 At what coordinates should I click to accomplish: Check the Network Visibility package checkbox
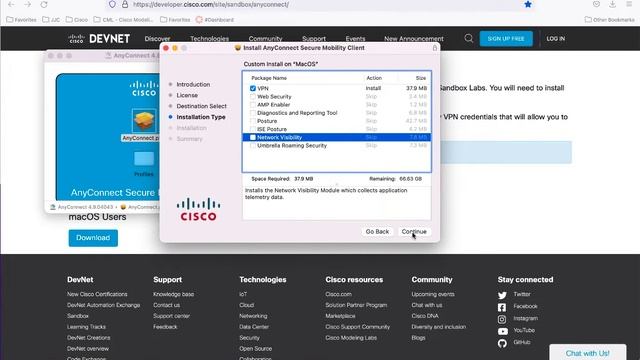[253, 137]
